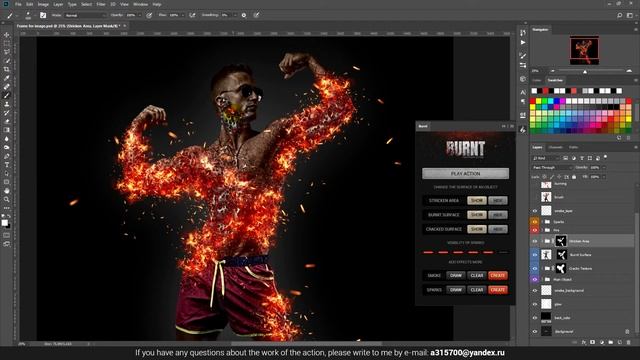640x360 pixels.
Task: Create a new layer icon
Action: point(620,342)
